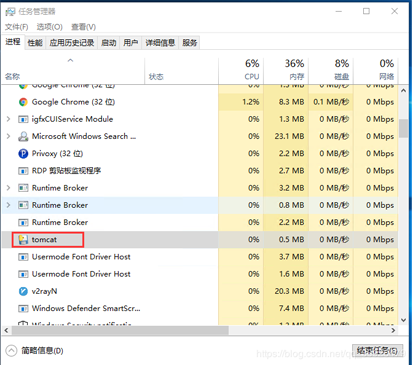This screenshot has height=365, width=412.
Task: Switch to the 性能 tab
Action: pyautogui.click(x=35, y=43)
